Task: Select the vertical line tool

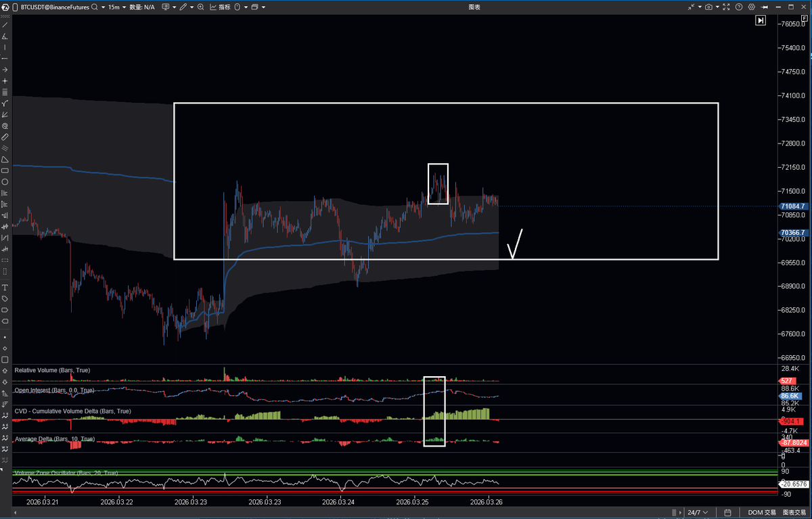Action: tap(5, 47)
